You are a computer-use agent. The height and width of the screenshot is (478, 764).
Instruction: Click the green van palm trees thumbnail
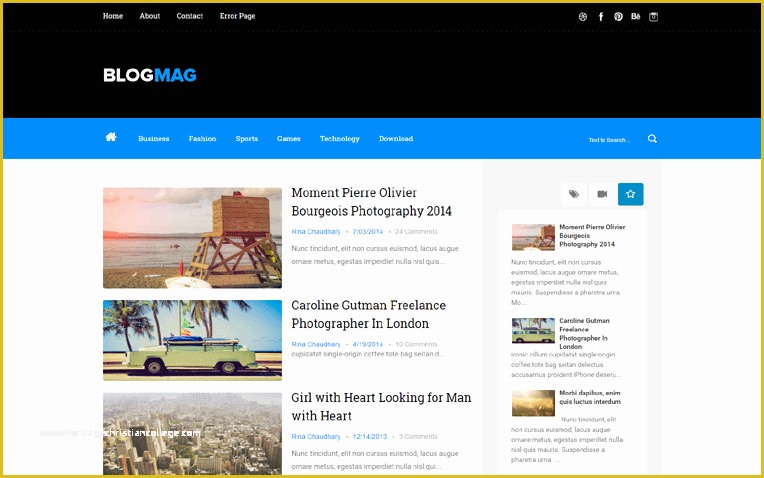(192, 340)
